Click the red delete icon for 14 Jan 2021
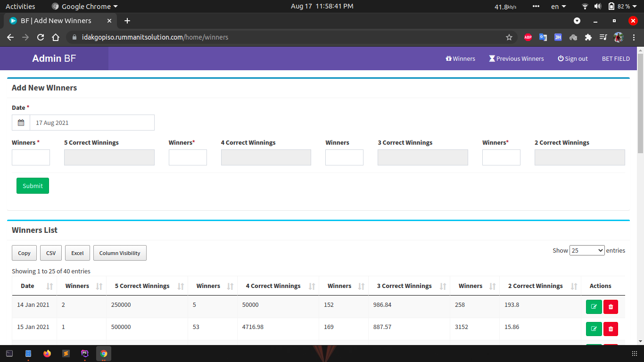The height and width of the screenshot is (362, 644). tap(611, 306)
